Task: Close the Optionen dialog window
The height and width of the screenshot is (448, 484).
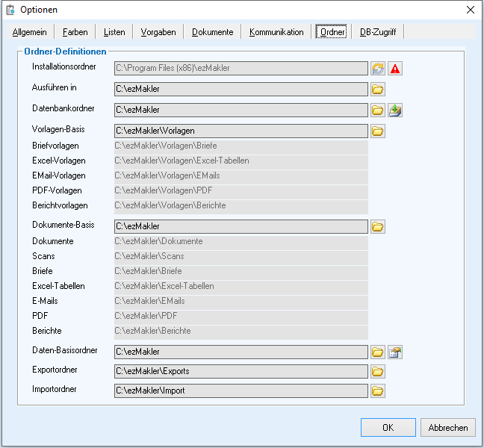Action: (470, 10)
